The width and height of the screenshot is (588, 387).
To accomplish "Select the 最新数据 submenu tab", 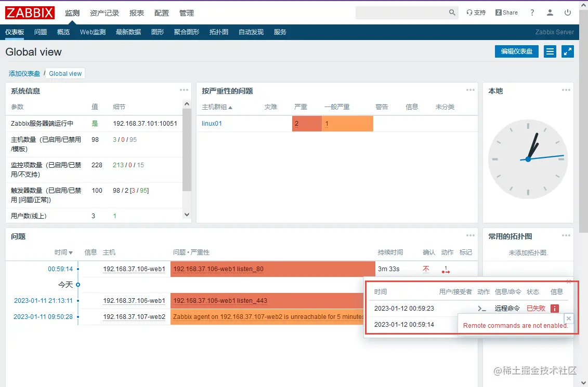I will tap(128, 32).
